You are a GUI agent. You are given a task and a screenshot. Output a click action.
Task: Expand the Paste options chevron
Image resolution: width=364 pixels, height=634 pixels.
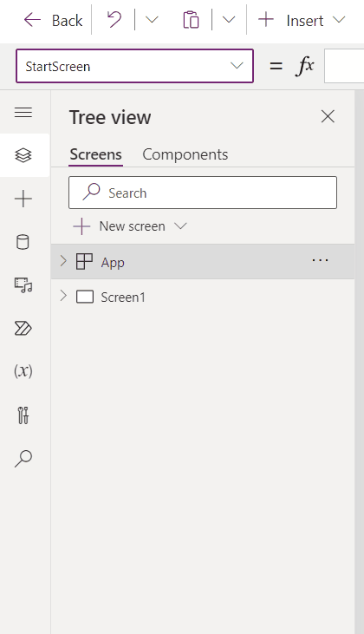(229, 19)
